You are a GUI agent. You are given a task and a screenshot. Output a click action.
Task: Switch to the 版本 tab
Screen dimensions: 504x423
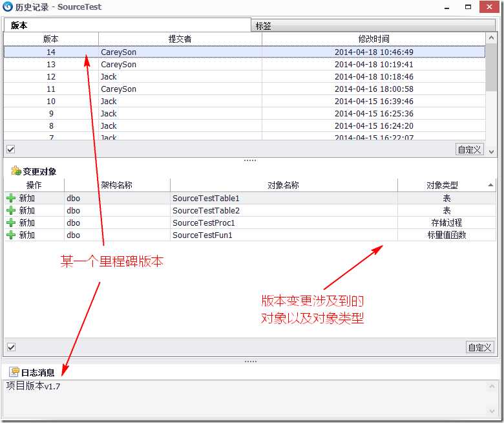(127, 25)
